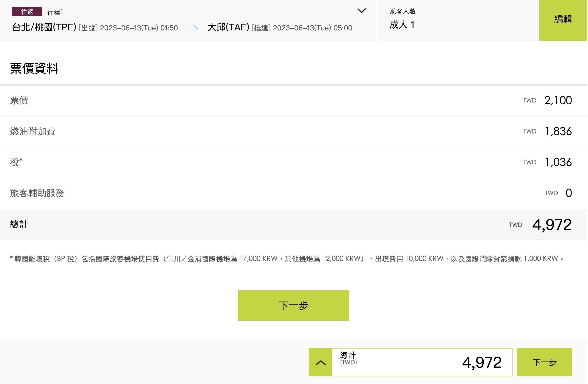
Task: Select the 總計 total row showing 4,972
Action: (19, 224)
